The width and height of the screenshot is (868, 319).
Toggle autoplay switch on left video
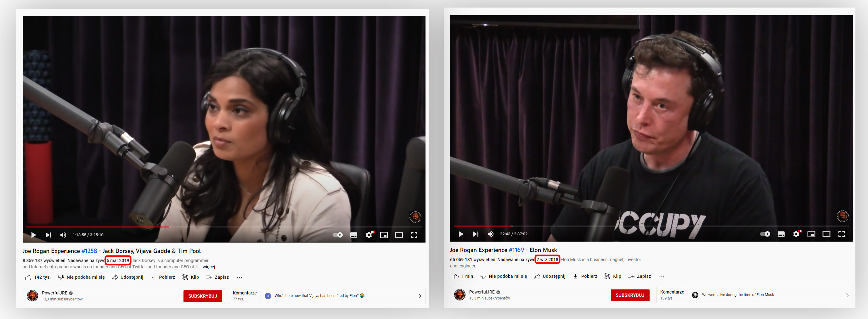338,235
